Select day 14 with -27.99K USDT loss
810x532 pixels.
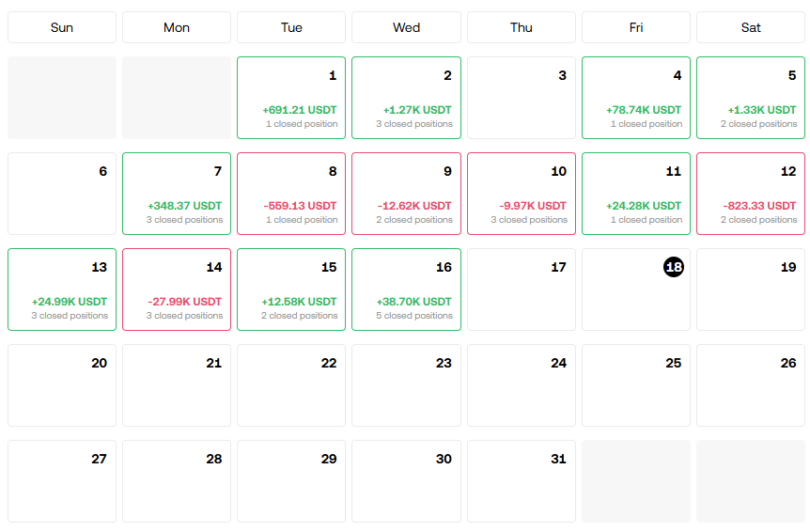tap(177, 289)
